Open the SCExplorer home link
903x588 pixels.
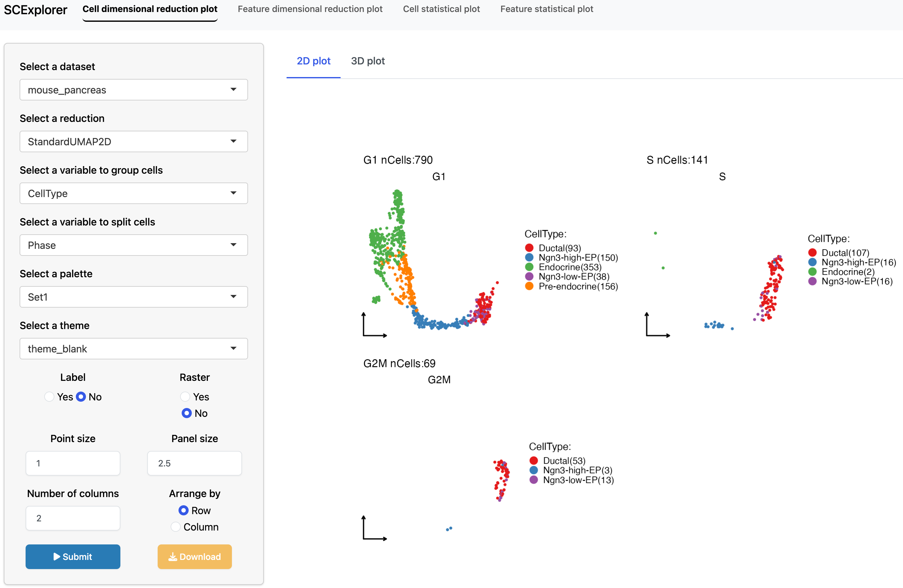35,10
